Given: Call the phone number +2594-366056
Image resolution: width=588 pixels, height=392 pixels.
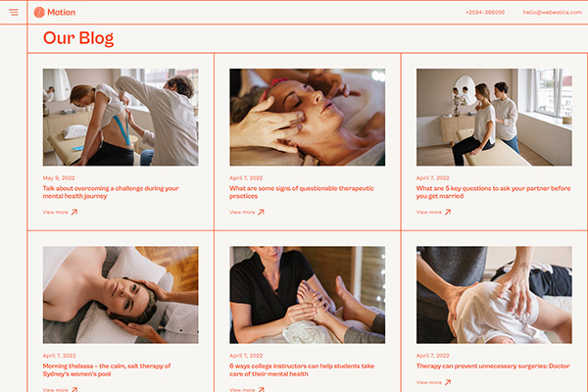Looking at the screenshot, I should tap(485, 13).
